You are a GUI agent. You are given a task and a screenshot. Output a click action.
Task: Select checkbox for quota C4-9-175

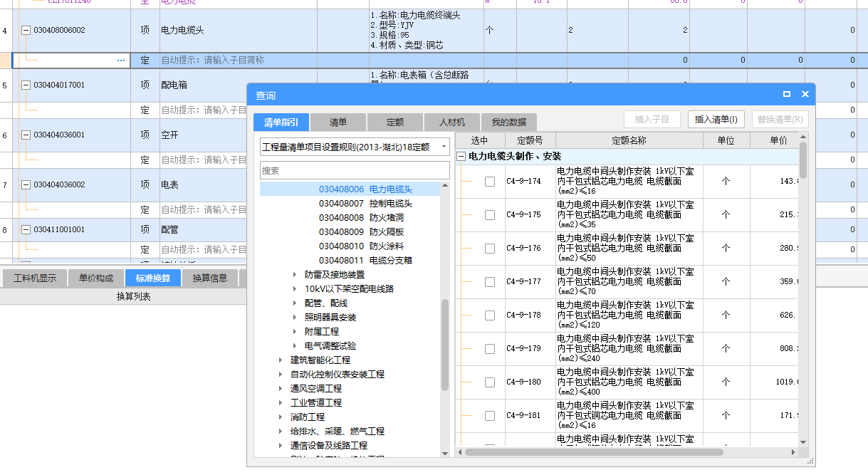490,215
